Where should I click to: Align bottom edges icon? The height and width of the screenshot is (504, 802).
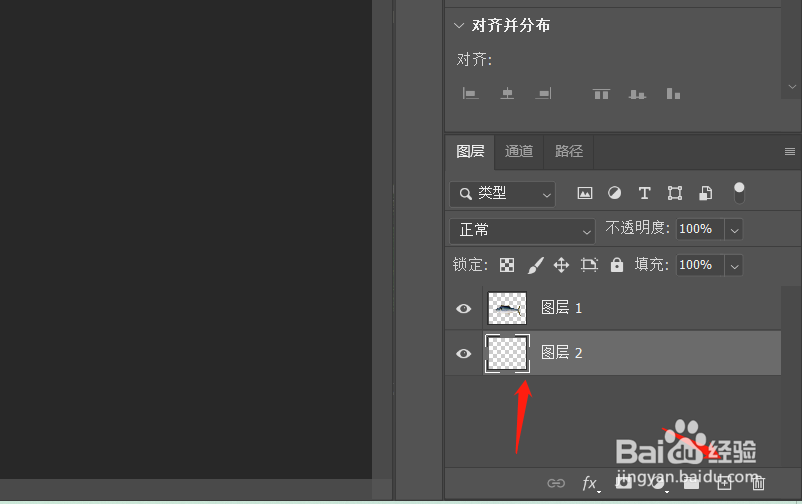[673, 94]
